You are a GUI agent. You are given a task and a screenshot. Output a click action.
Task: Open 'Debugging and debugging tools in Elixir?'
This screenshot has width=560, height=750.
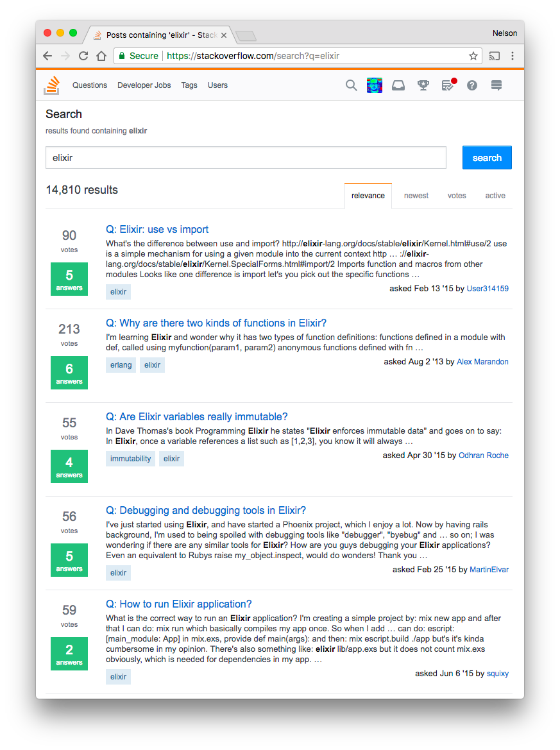206,510
